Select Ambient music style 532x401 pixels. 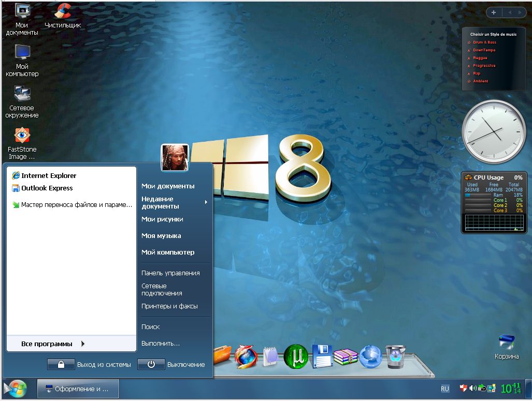click(x=480, y=81)
